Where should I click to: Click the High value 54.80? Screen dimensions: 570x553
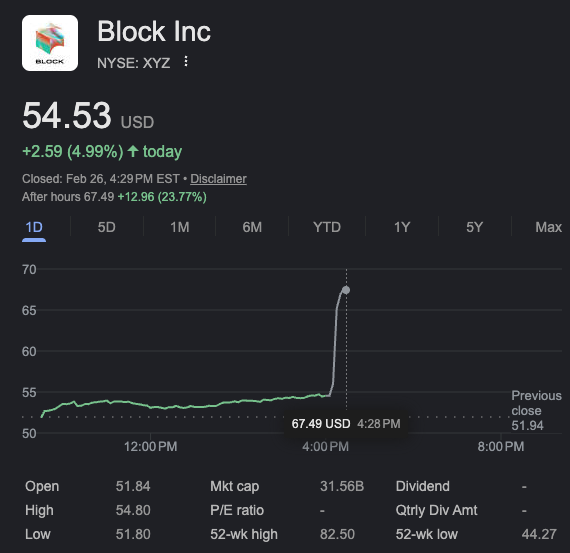point(133,510)
